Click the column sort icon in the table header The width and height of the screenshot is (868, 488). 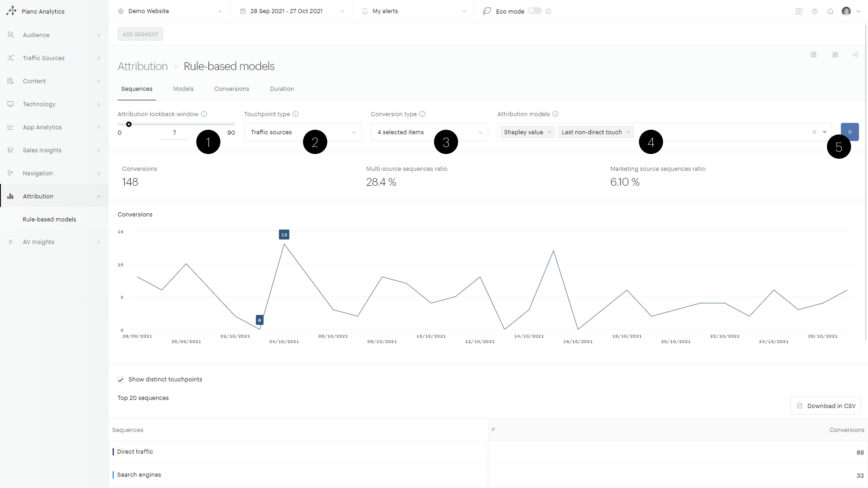[493, 430]
